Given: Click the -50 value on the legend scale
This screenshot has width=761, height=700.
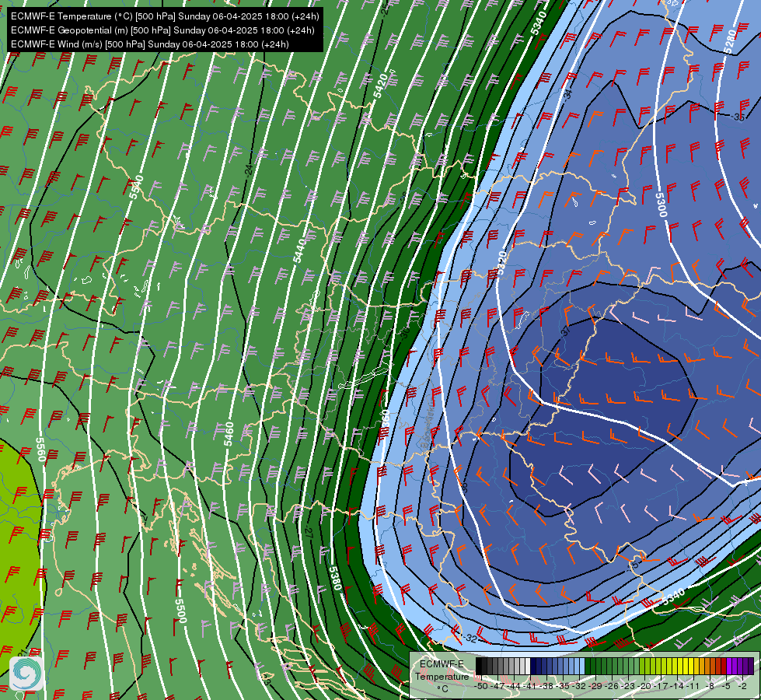Looking at the screenshot, I should point(481,687).
